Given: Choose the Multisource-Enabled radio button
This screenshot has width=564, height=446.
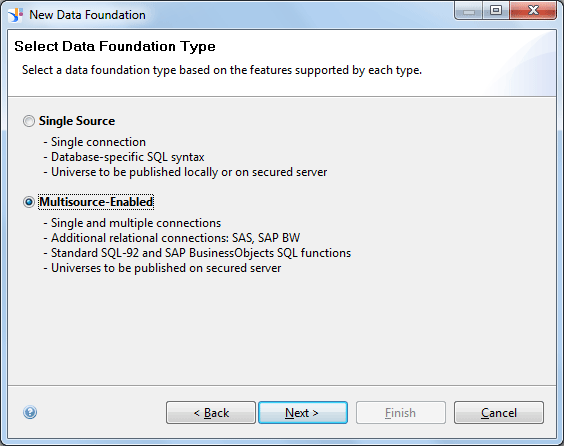Looking at the screenshot, I should point(29,202).
